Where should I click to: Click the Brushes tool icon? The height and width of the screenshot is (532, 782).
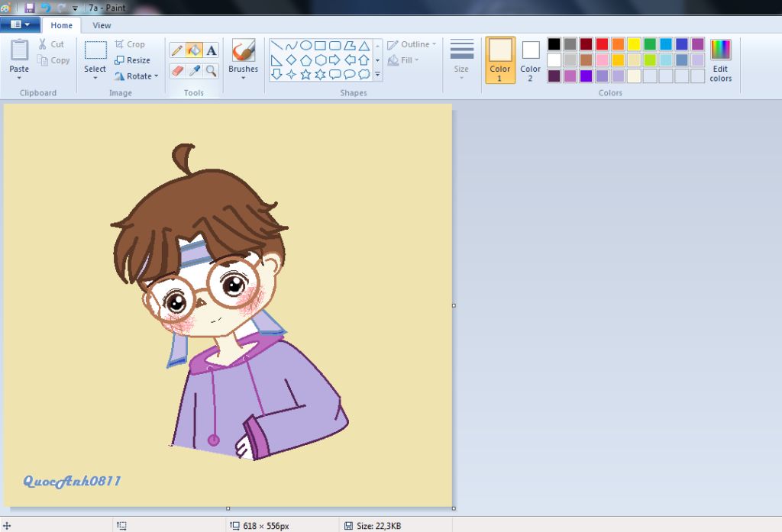pos(244,50)
